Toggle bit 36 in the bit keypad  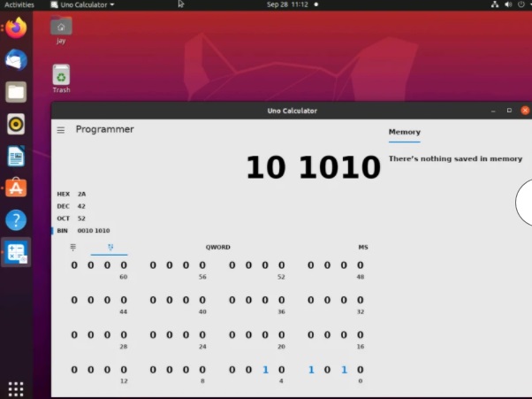tap(282, 300)
